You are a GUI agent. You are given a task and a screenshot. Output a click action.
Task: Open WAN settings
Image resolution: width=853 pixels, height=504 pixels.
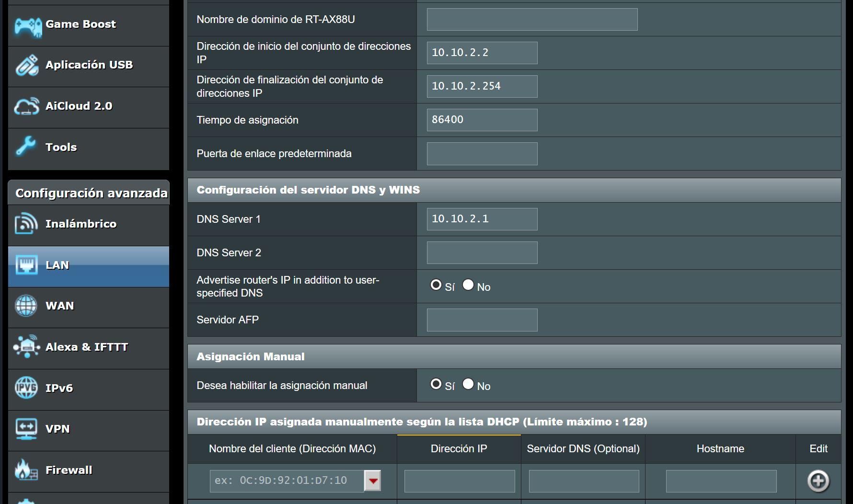pos(89,308)
